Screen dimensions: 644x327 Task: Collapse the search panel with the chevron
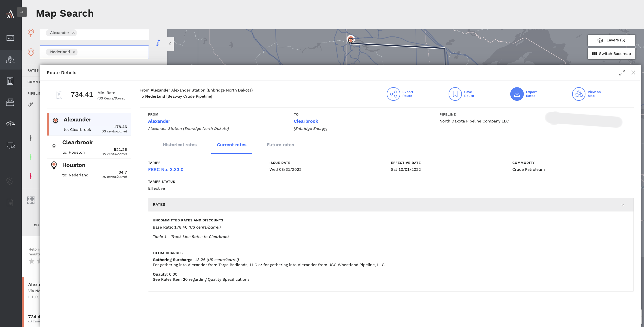point(170,44)
